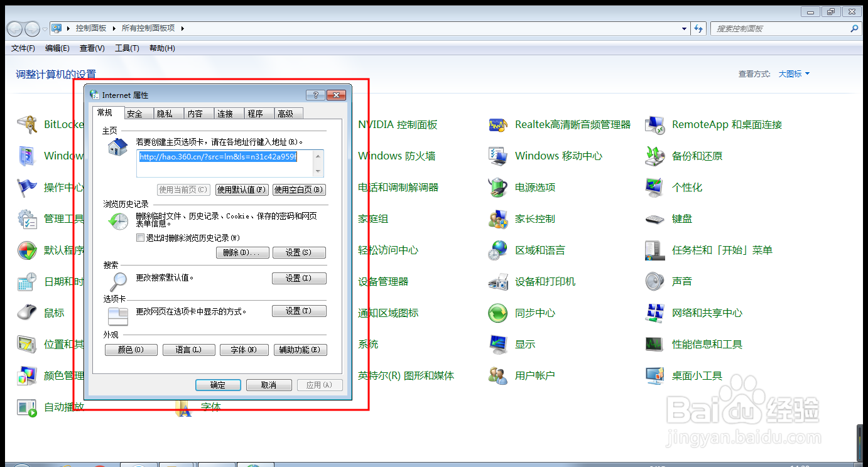Screen dimensions: 868x467
Task: Open Personalization icon
Action: tap(655, 187)
